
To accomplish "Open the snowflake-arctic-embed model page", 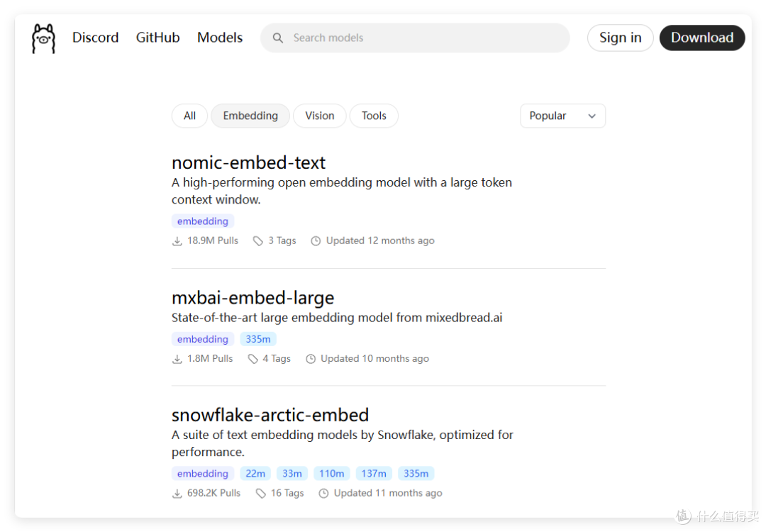I will 270,415.
